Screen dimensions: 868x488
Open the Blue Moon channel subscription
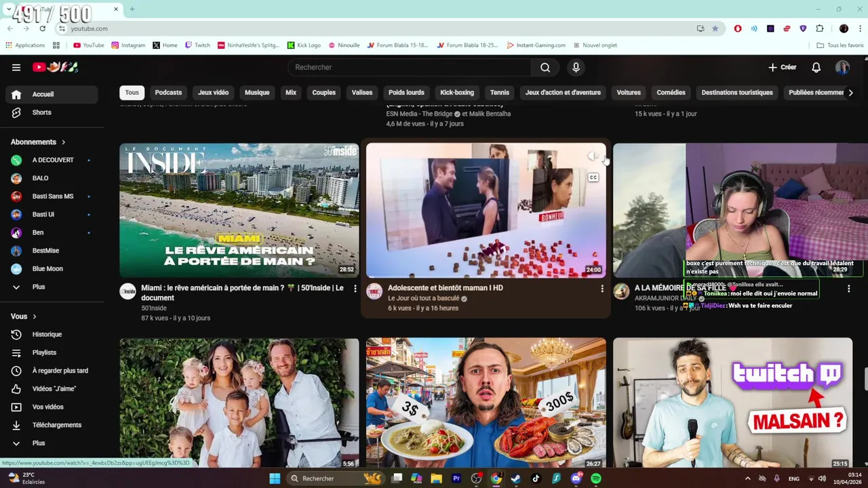(x=52, y=268)
